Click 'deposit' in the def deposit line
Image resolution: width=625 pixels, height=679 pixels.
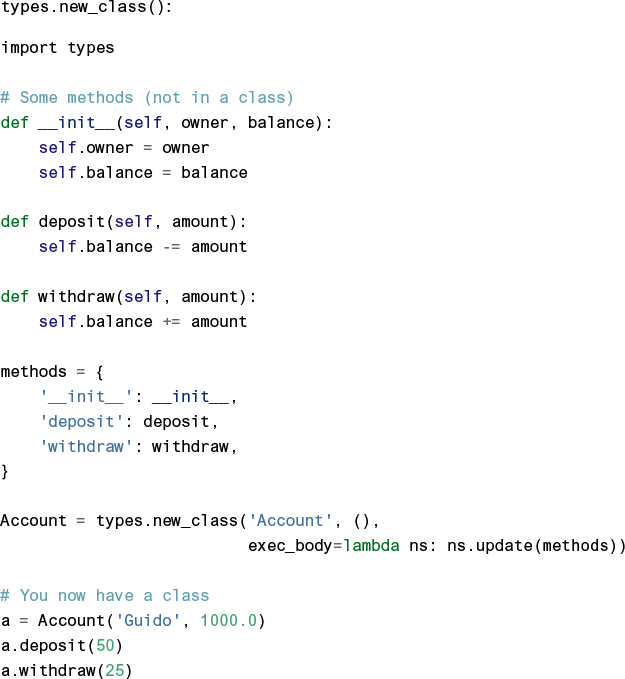point(72,222)
